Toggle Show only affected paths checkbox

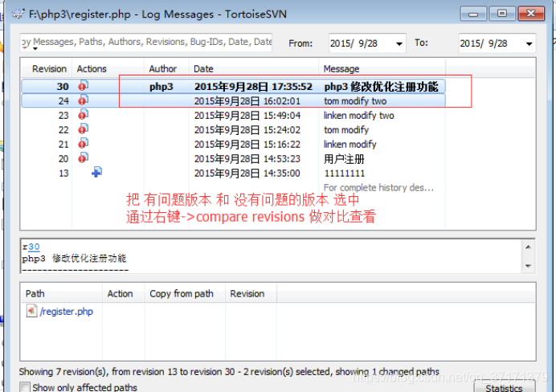pyautogui.click(x=25, y=387)
